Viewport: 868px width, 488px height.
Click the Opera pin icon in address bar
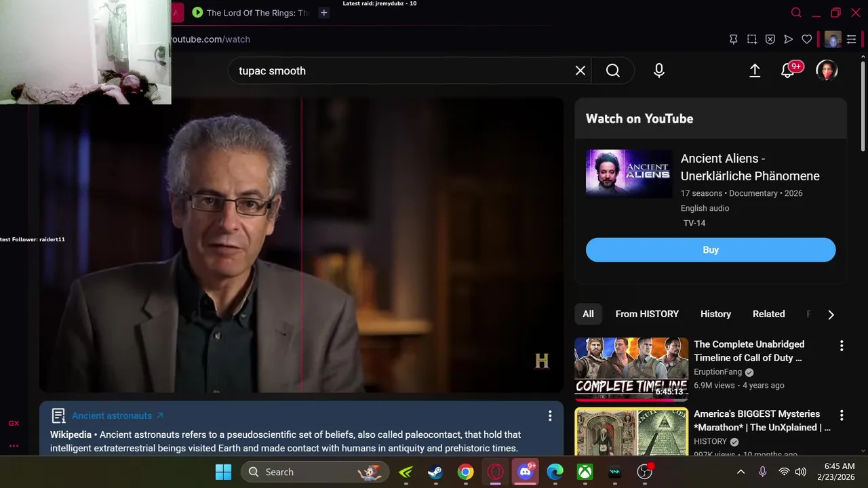click(734, 39)
